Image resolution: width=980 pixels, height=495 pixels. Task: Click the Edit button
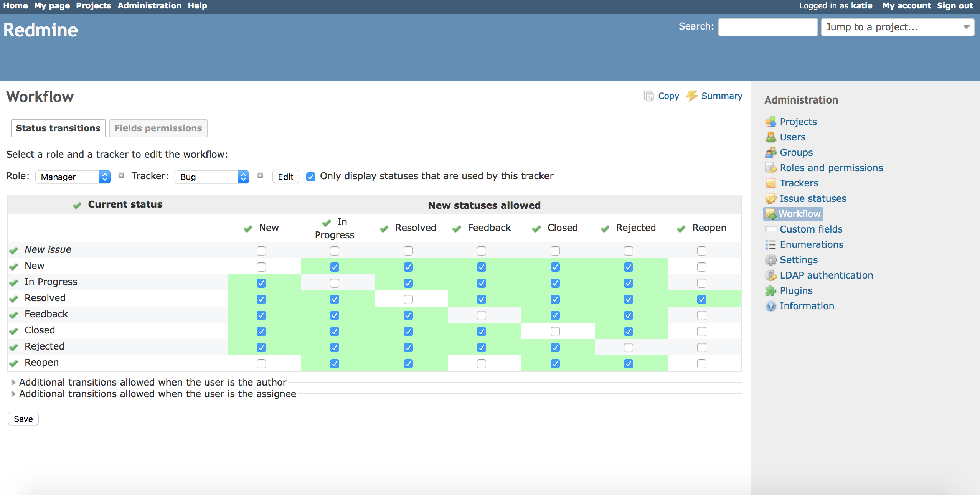click(x=285, y=177)
